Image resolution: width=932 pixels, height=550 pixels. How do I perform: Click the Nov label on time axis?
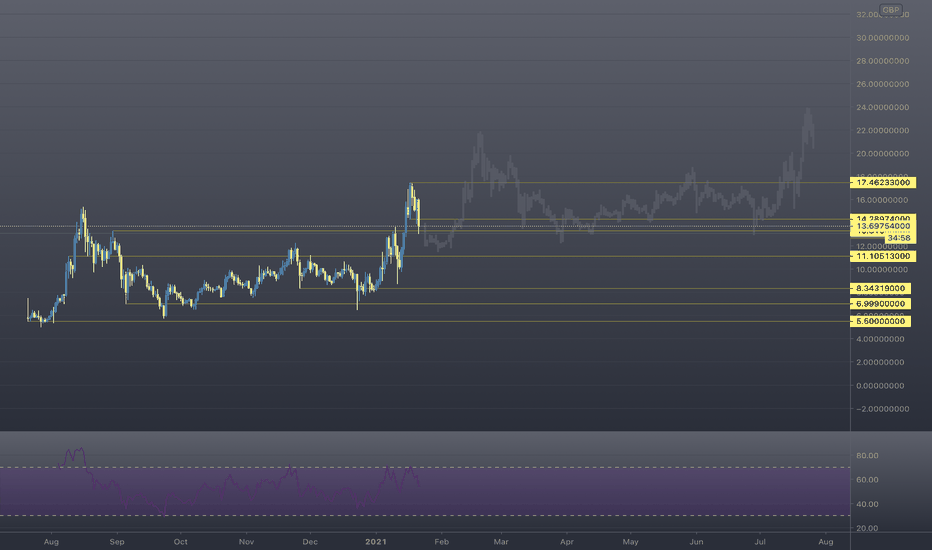(x=246, y=542)
